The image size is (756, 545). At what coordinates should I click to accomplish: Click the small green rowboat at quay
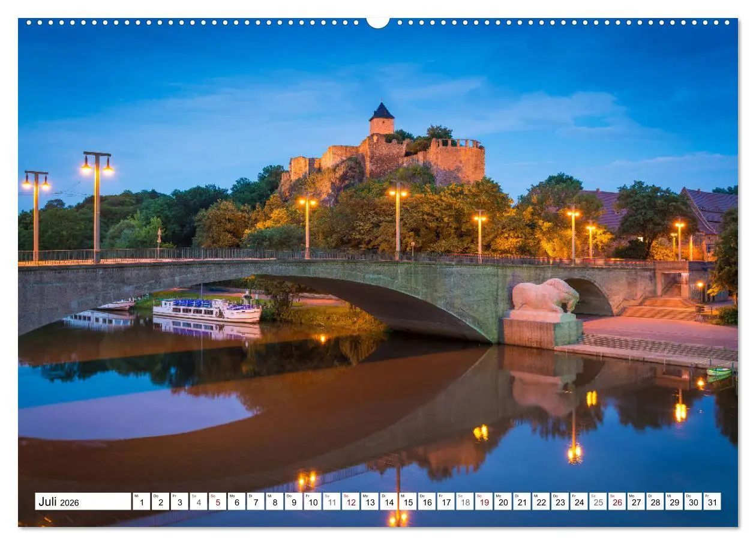click(x=719, y=372)
